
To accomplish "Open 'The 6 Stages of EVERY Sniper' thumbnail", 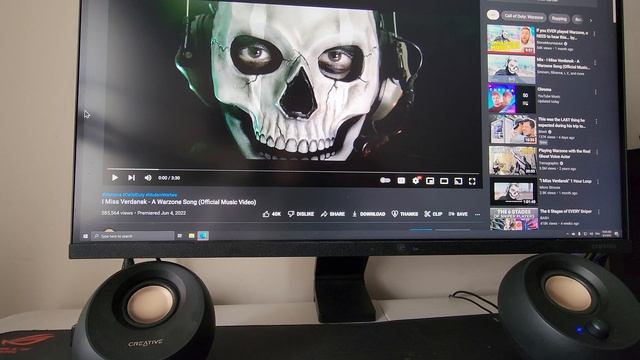I will click(514, 219).
